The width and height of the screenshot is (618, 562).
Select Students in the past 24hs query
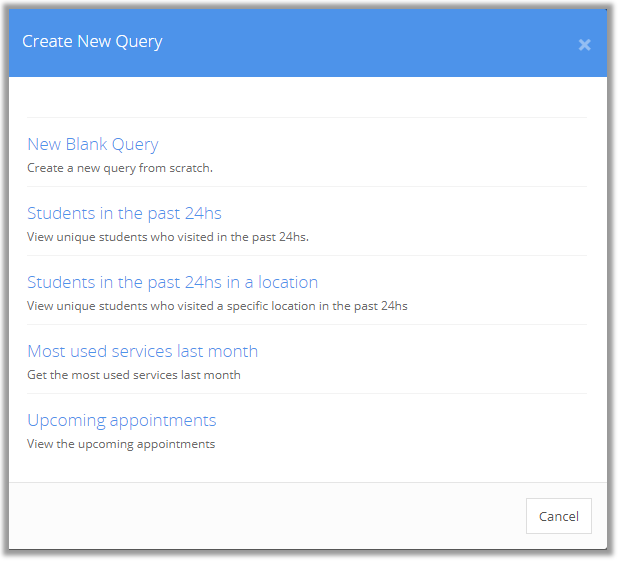coord(124,213)
